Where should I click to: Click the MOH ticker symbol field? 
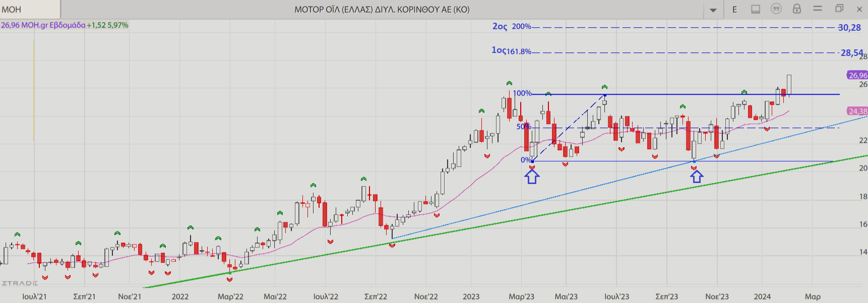pos(30,10)
